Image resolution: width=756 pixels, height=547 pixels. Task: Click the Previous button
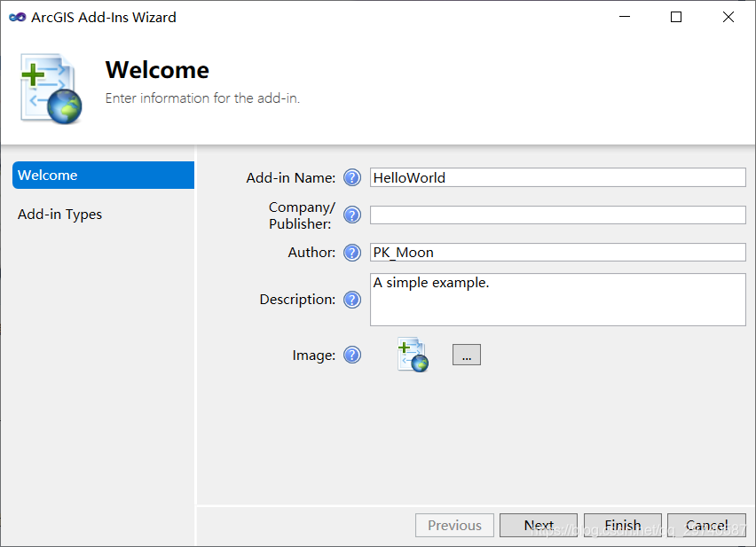[x=454, y=526]
